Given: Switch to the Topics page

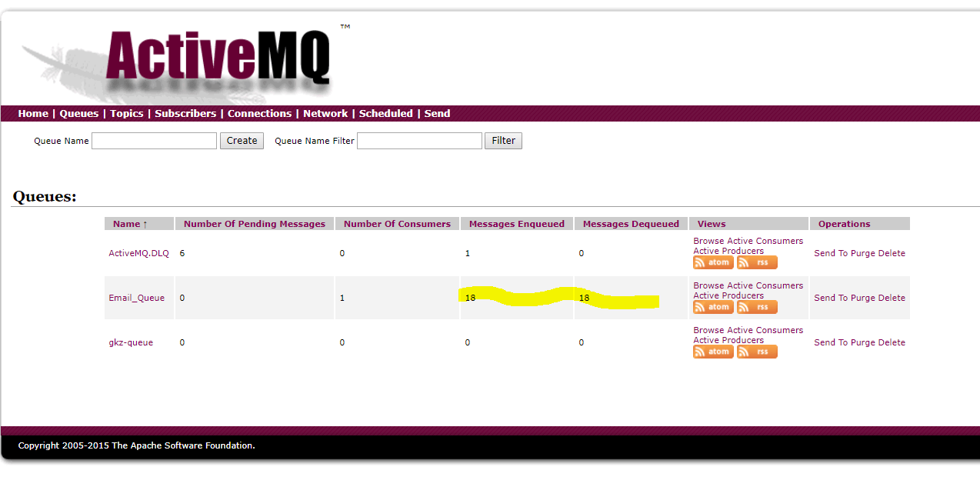Looking at the screenshot, I should (126, 113).
